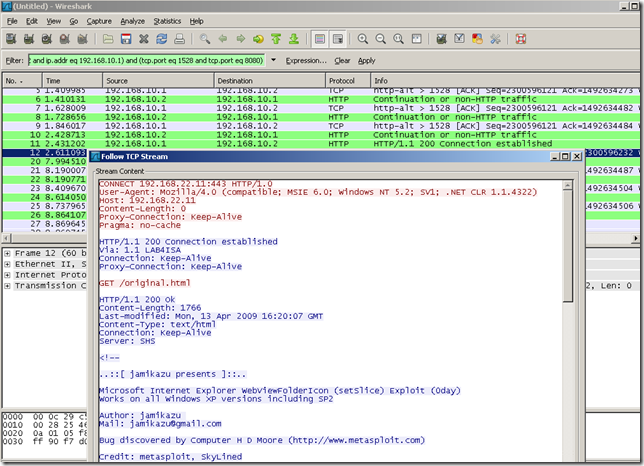Image resolution: width=644 pixels, height=466 pixels.
Task: Sort by the No. column header
Action: (22, 80)
